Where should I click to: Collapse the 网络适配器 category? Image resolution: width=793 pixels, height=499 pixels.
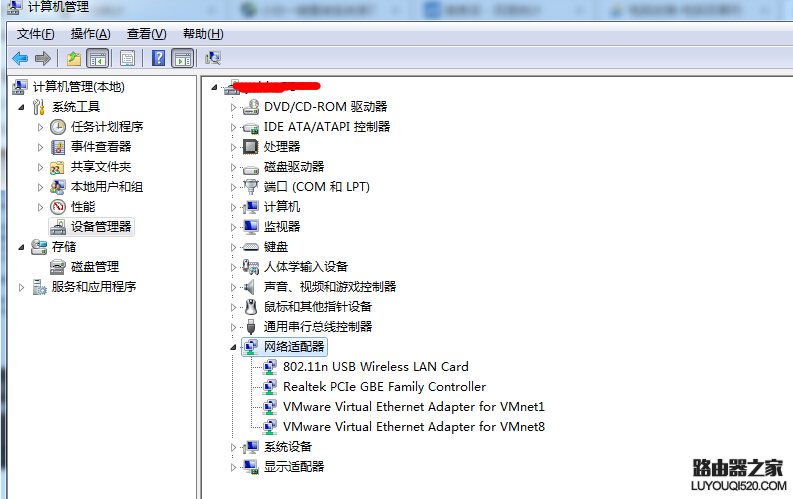pos(233,347)
